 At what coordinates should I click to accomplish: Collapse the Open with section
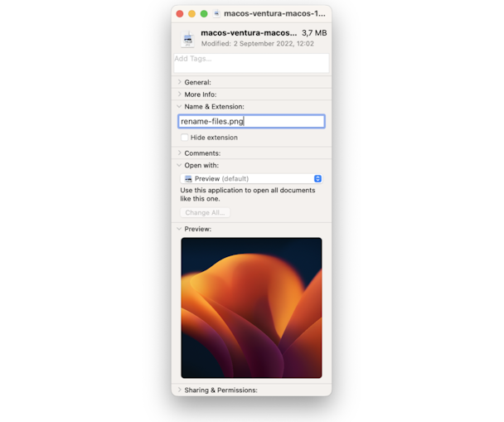click(x=179, y=165)
